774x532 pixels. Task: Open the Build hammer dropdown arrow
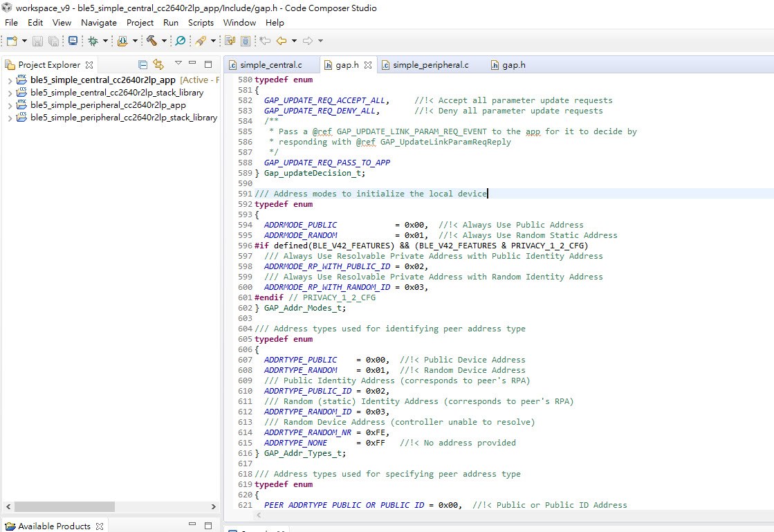(164, 41)
